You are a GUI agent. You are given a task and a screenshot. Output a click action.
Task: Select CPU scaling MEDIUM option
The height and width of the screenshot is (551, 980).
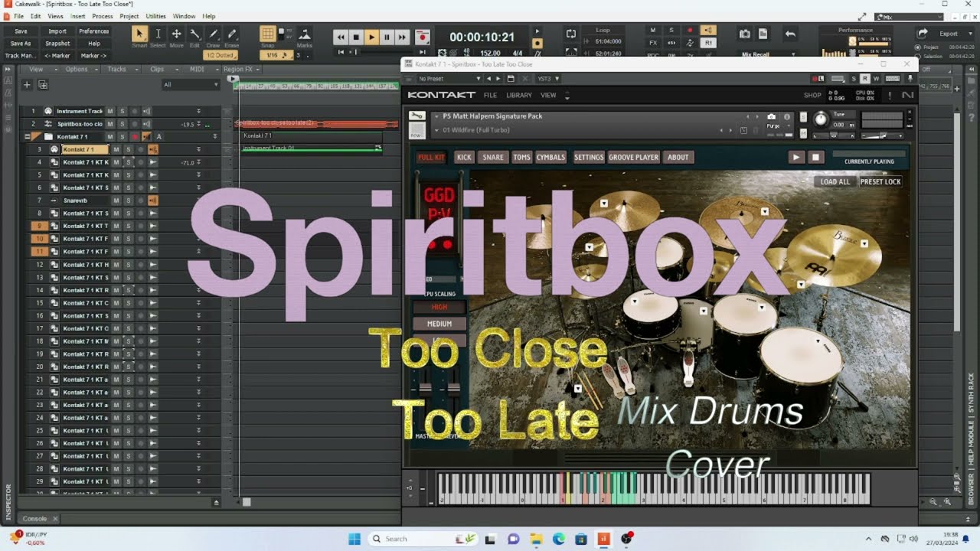439,324
